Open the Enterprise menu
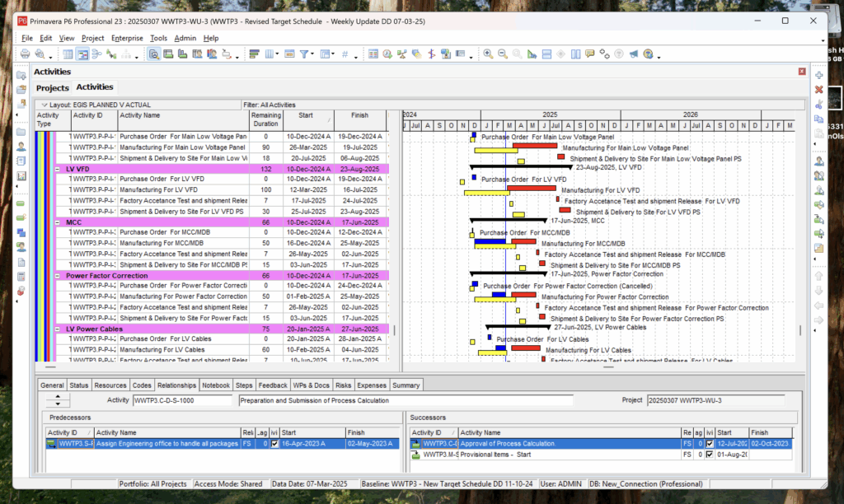The width and height of the screenshot is (844, 504). pos(127,38)
